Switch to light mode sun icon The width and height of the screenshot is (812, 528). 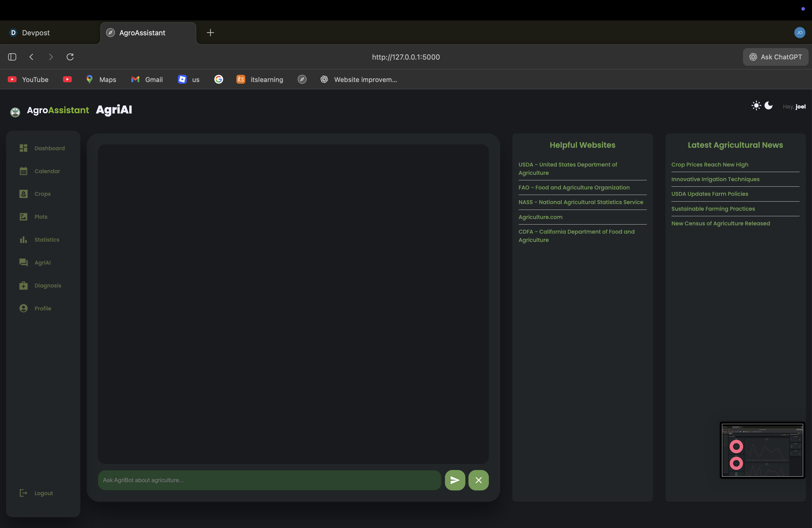pyautogui.click(x=756, y=106)
